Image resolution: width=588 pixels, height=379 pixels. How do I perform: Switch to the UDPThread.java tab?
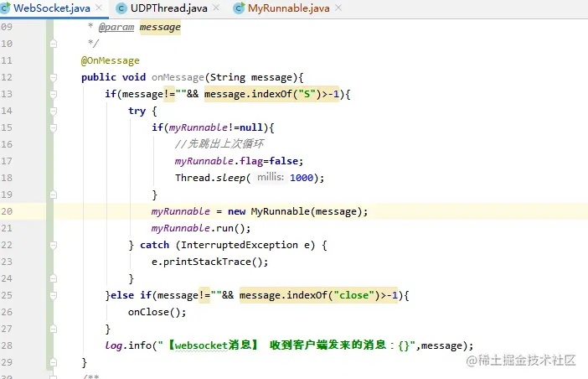[168, 8]
